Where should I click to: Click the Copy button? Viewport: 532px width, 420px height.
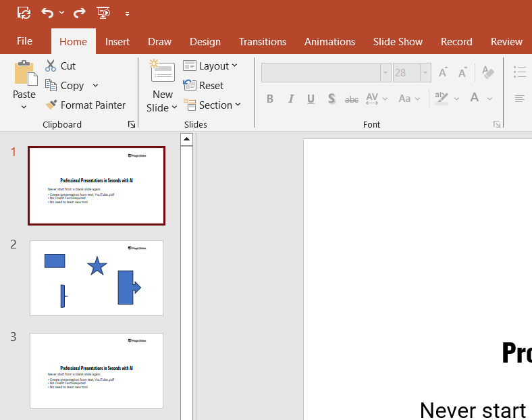65,86
